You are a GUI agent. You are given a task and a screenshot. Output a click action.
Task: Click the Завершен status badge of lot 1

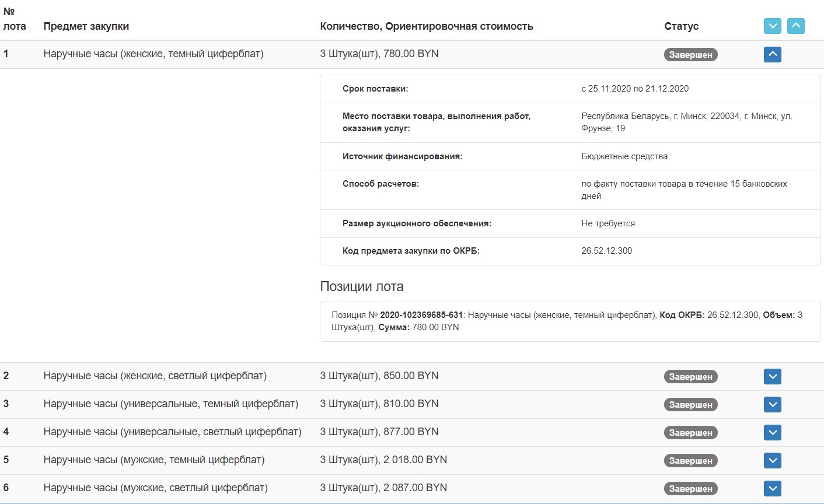(690, 54)
